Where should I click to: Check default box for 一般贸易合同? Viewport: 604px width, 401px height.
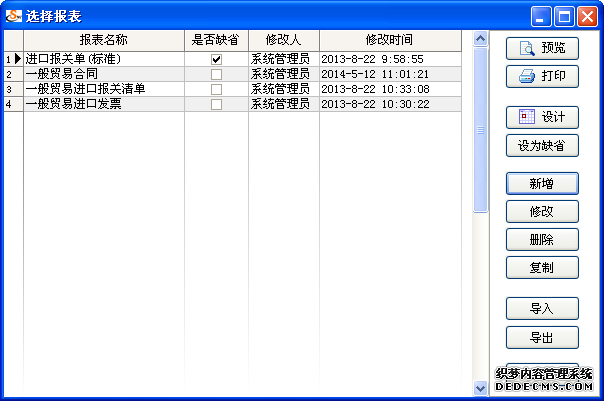tap(216, 74)
